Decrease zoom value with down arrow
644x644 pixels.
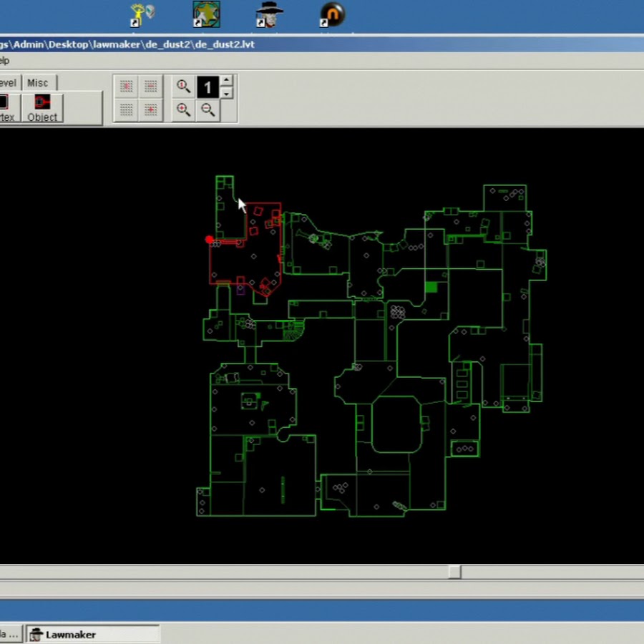coord(226,93)
